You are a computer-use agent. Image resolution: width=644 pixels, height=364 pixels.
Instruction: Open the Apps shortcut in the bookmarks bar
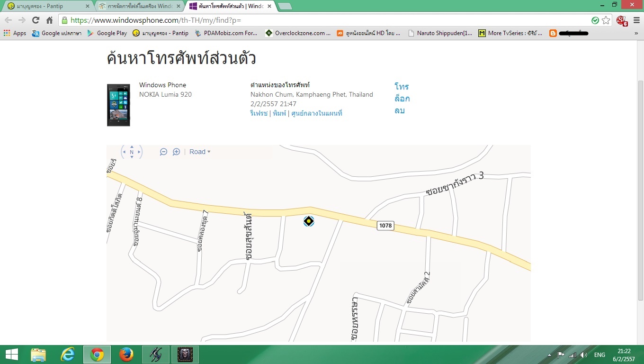click(x=15, y=33)
